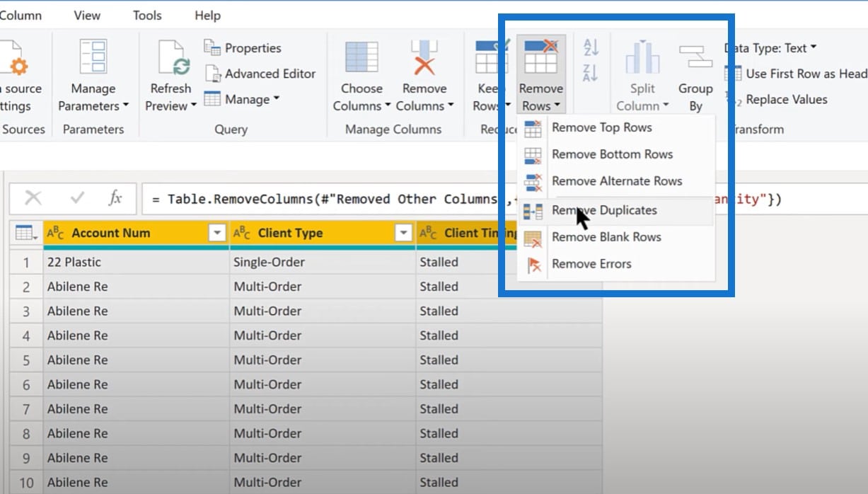The height and width of the screenshot is (494, 868).
Task: Click Use First Row as Headers
Action: (x=796, y=74)
